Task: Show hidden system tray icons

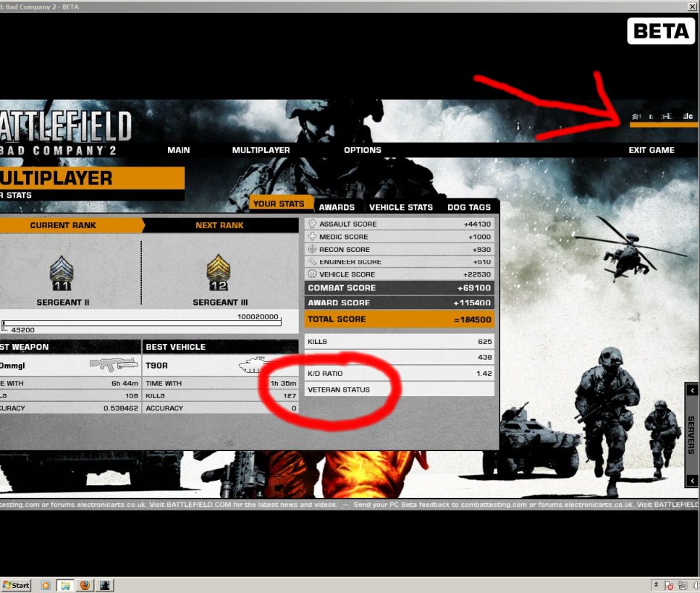Action: pos(657,584)
